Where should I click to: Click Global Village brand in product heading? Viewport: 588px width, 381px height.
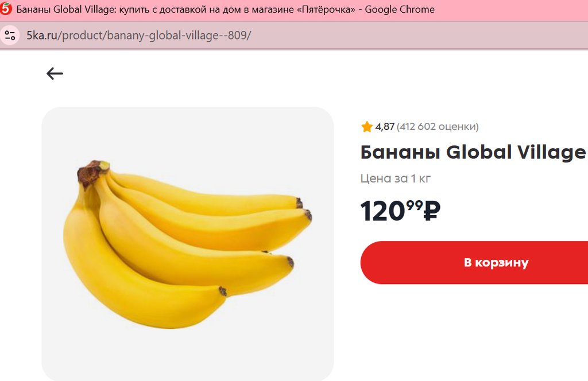516,153
